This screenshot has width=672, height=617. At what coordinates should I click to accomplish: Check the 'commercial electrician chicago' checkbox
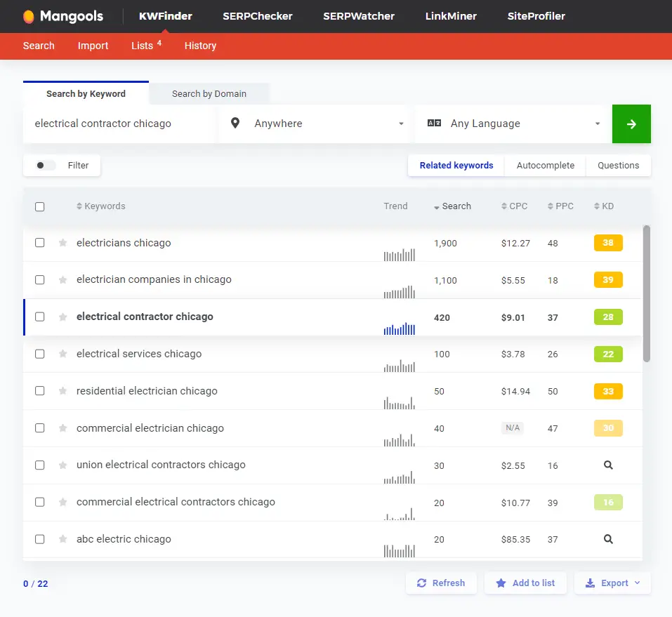click(x=39, y=428)
